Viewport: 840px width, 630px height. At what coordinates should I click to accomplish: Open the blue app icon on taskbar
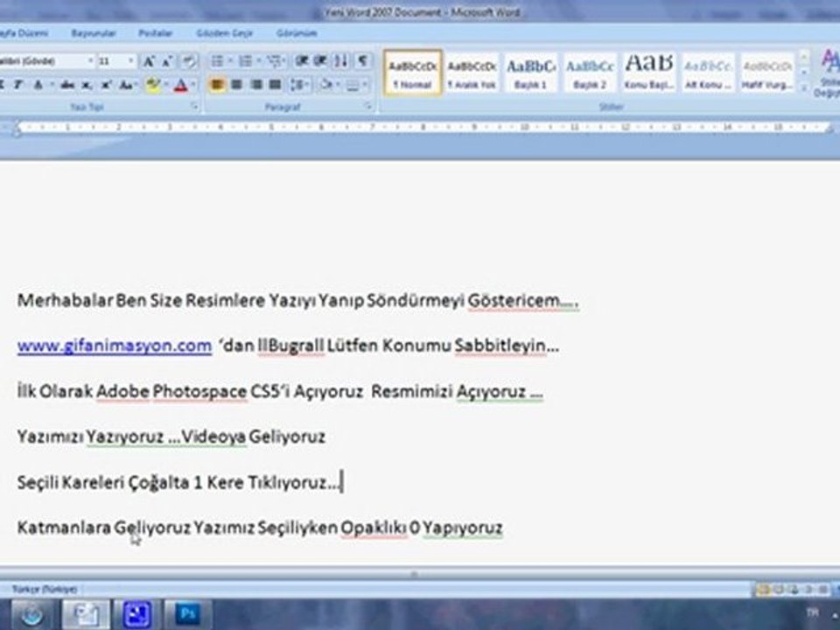click(136, 614)
